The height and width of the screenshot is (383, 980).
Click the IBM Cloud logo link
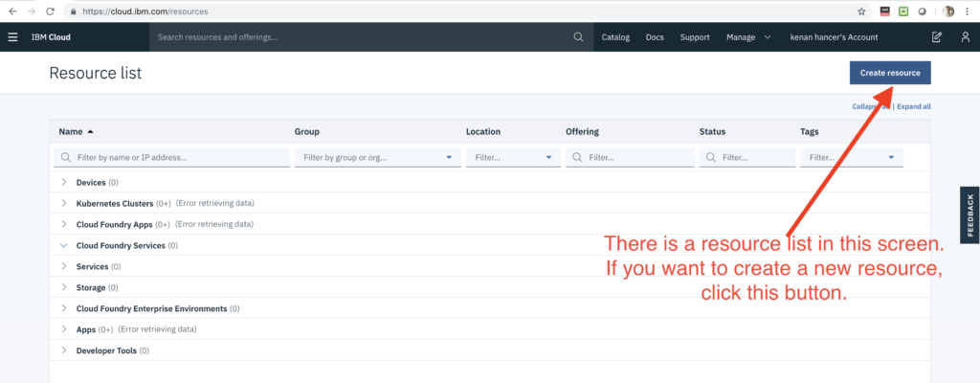click(51, 37)
